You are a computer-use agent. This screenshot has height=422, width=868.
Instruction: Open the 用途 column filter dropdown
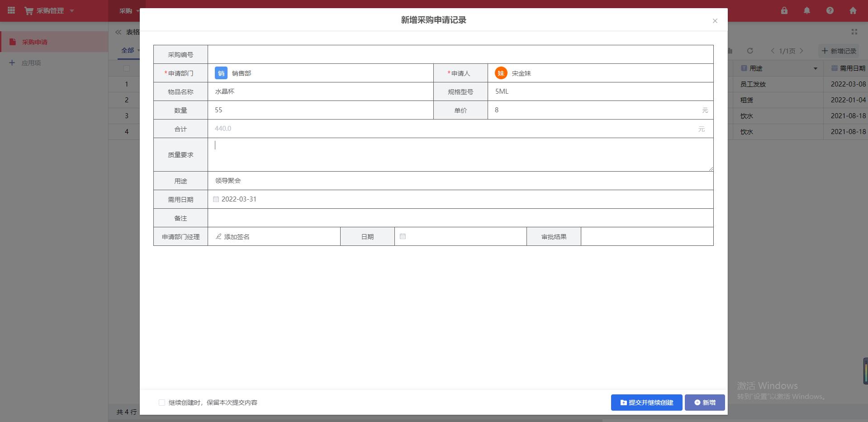815,68
